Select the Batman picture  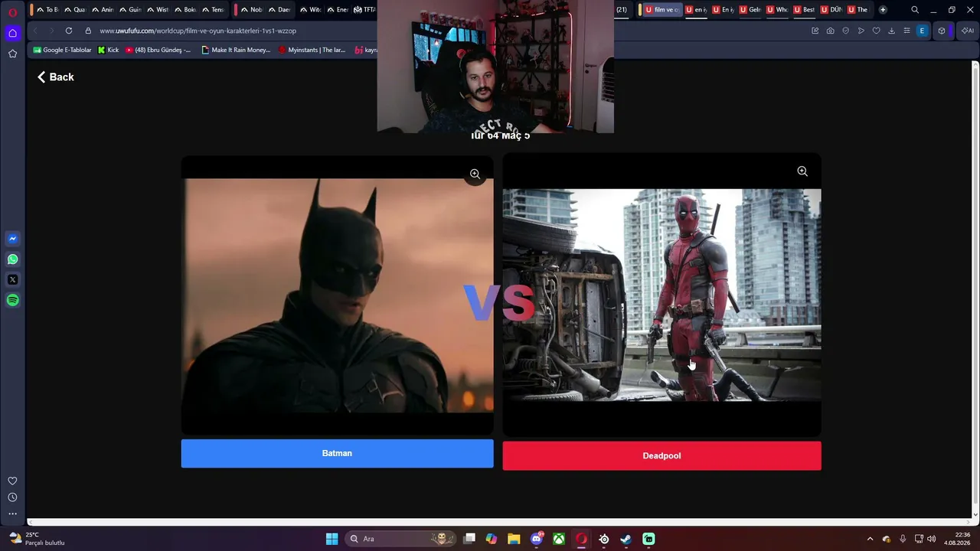pos(337,295)
